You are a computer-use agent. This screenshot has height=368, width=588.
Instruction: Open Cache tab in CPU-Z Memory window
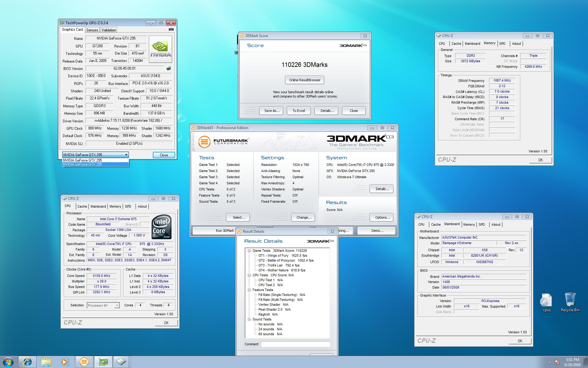456,44
